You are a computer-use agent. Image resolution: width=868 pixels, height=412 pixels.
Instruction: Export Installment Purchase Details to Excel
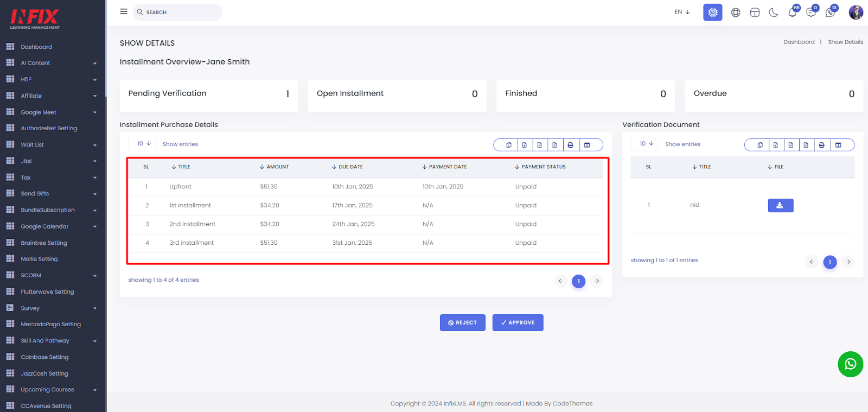pos(524,145)
